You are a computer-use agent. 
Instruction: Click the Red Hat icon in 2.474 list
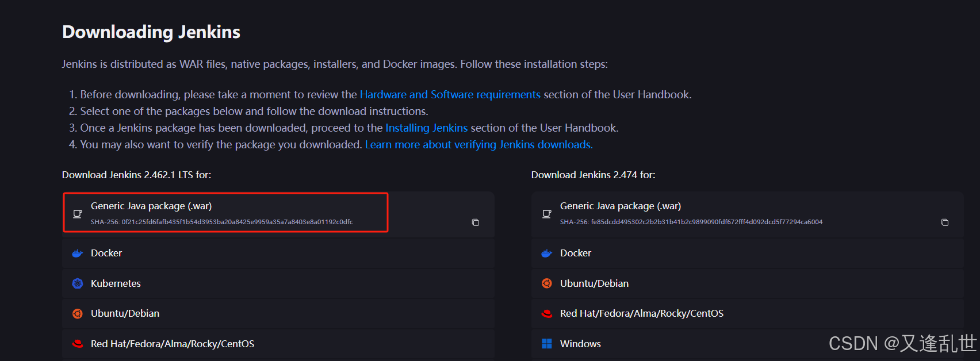click(547, 313)
